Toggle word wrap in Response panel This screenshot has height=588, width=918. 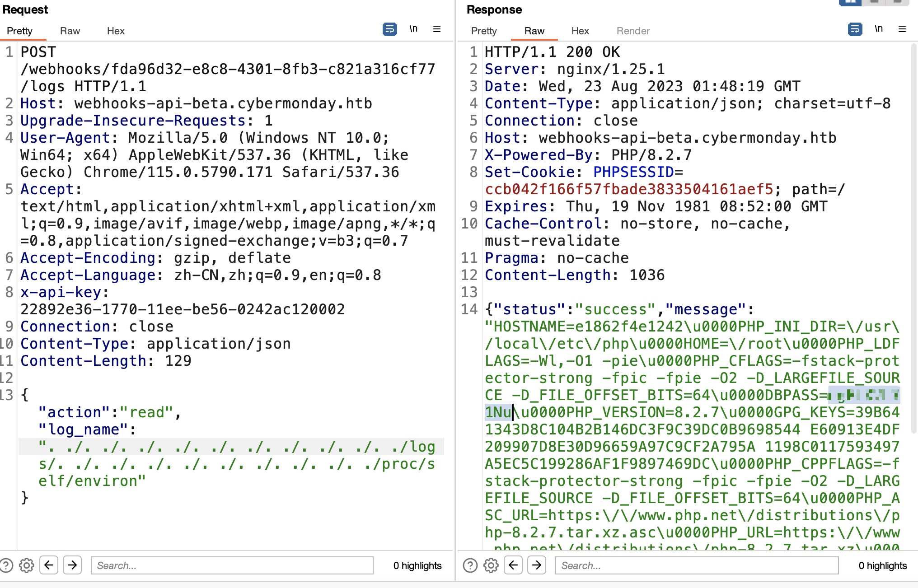[855, 29]
